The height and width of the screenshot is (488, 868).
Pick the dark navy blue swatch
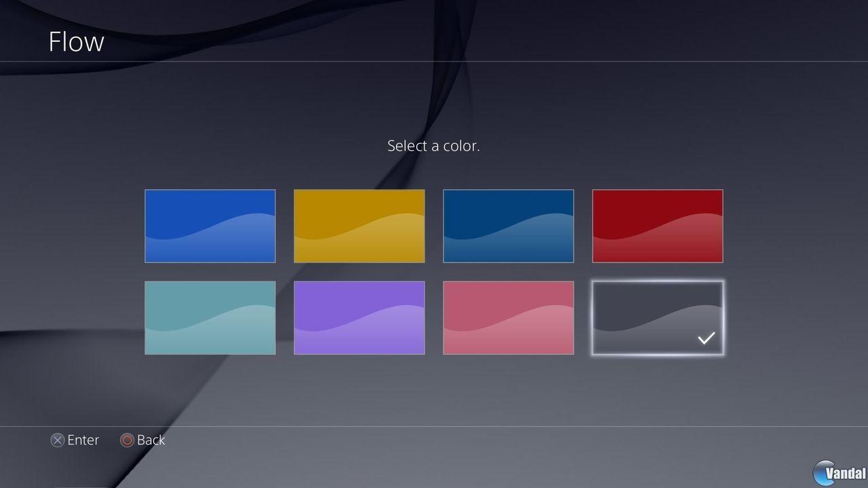pos(509,226)
